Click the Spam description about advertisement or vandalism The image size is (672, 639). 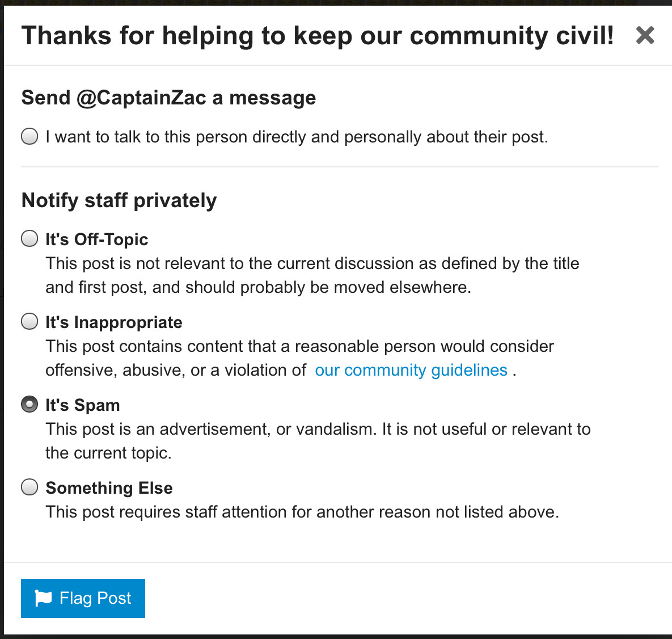(318, 441)
